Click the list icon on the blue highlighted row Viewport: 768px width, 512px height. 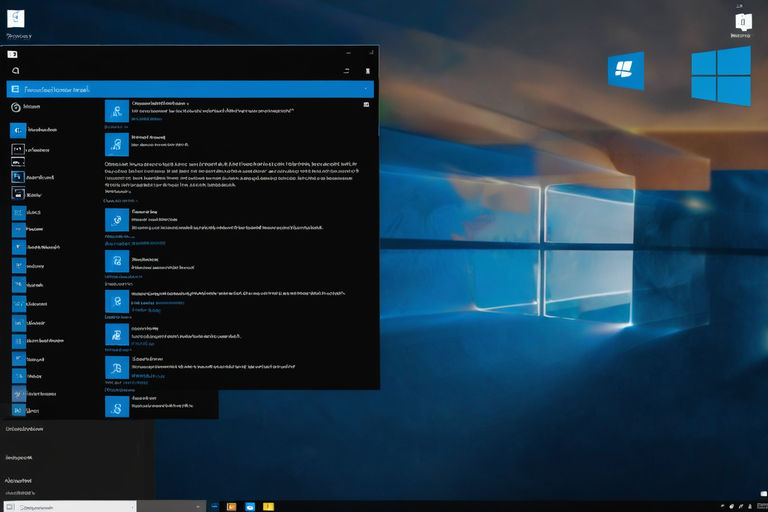15,89
